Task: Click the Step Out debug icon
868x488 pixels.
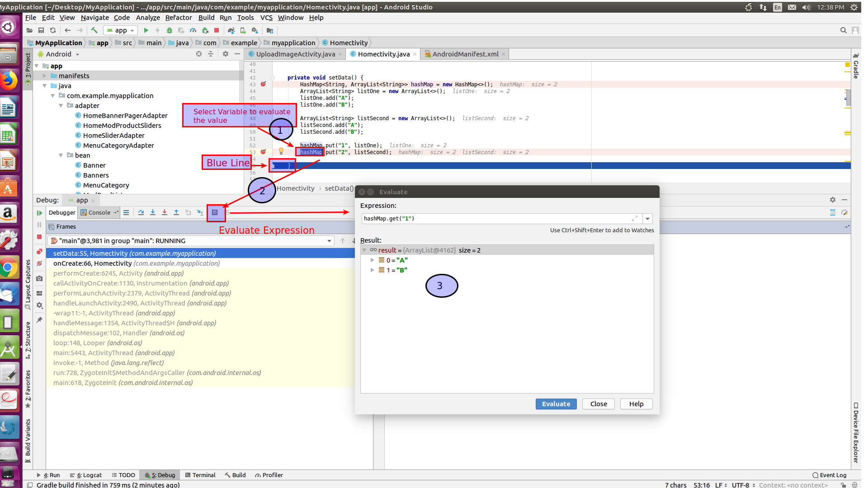Action: (176, 213)
